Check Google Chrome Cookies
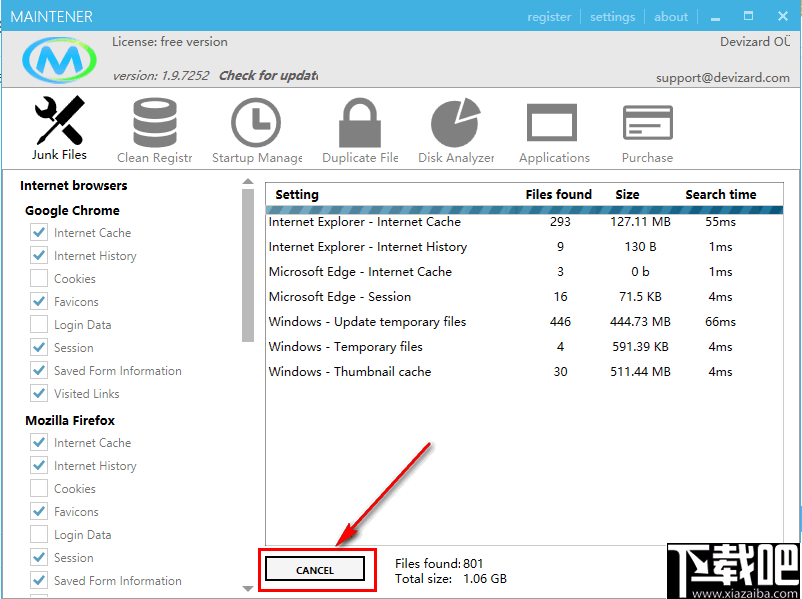802x599 pixels. coord(39,278)
